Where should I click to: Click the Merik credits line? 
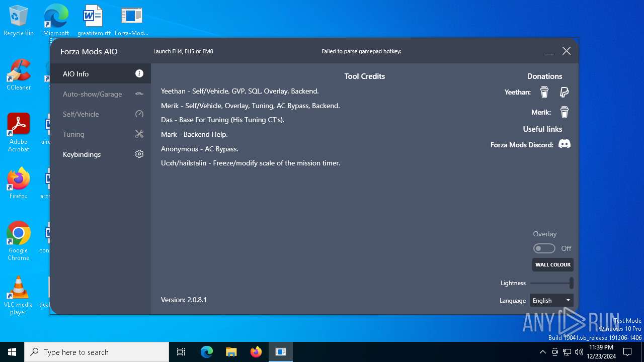251,106
